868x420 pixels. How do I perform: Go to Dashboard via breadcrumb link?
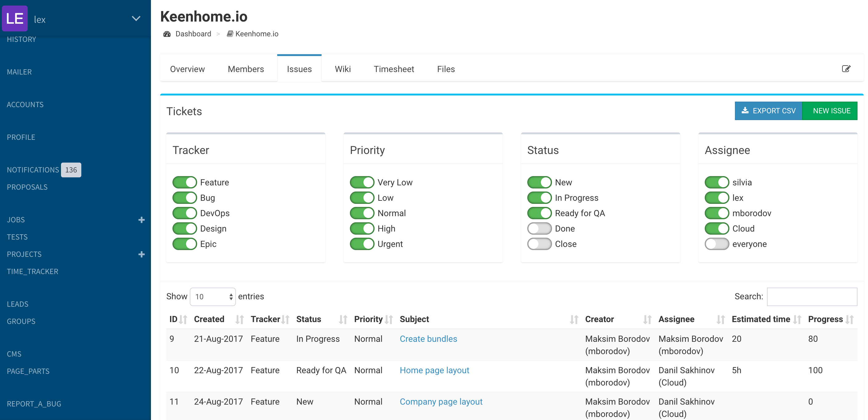pos(193,34)
